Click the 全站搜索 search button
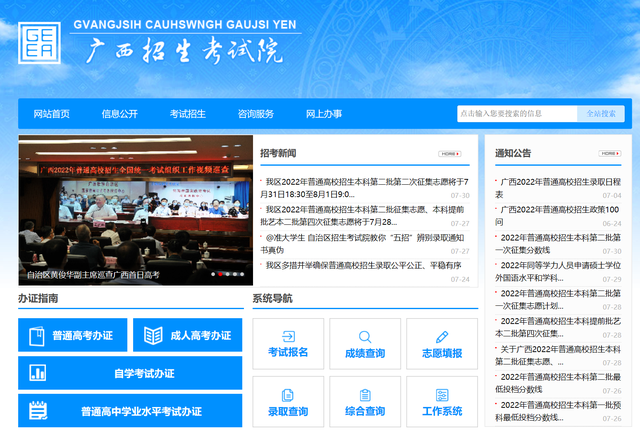The width and height of the screenshot is (640, 431). point(601,114)
